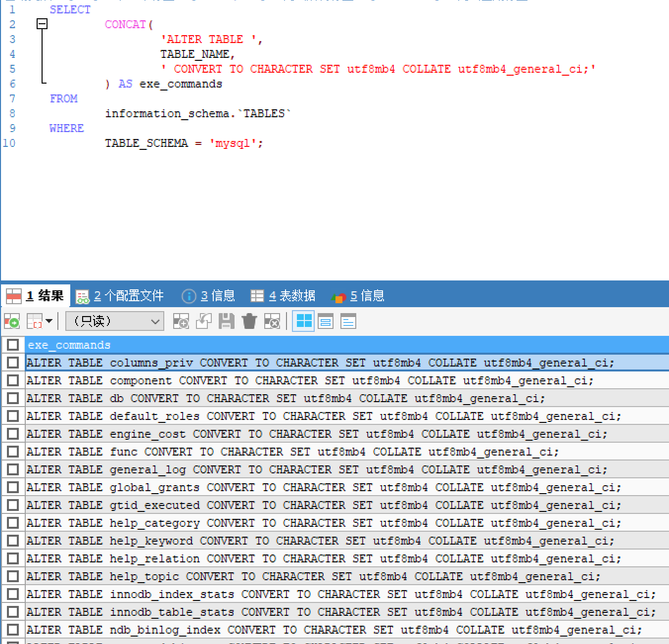Image resolution: width=669 pixels, height=644 pixels.
Task: Click the cancel changes icon
Action: [x=272, y=322]
